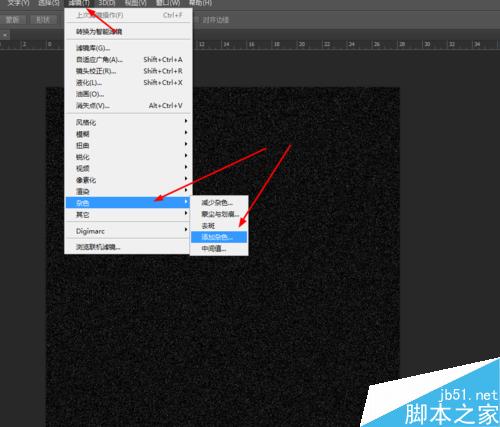Open 消失点(V)... vanishing point filter
This screenshot has height=427, width=500.
[x=128, y=106]
